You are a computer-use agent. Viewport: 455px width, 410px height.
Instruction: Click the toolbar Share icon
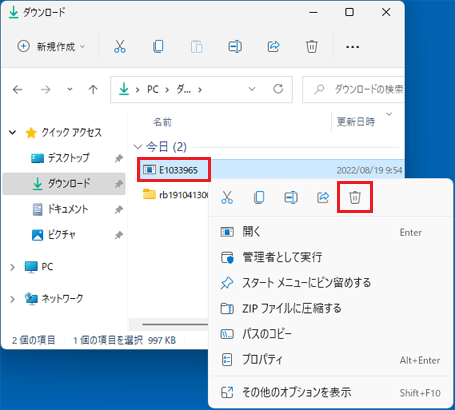click(273, 46)
